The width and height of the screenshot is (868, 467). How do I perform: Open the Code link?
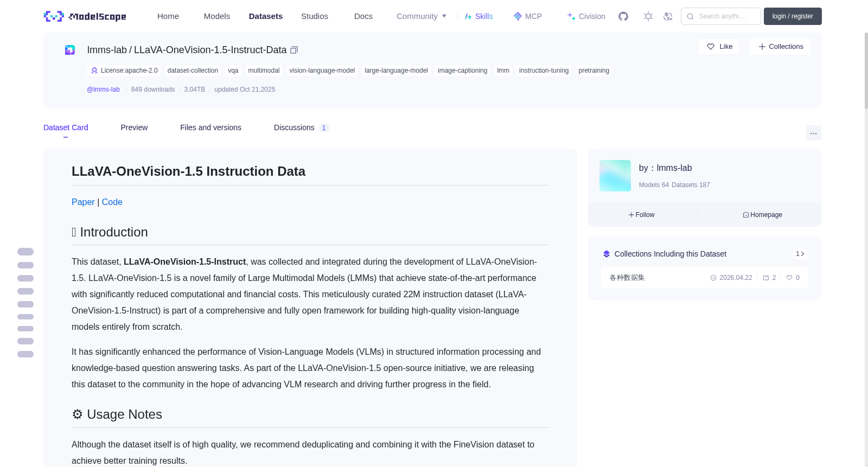coord(112,202)
